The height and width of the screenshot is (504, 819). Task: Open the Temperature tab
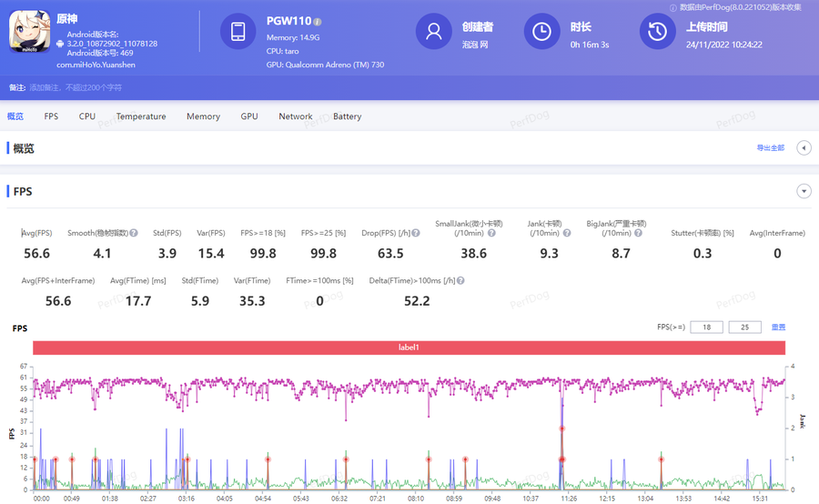141,116
